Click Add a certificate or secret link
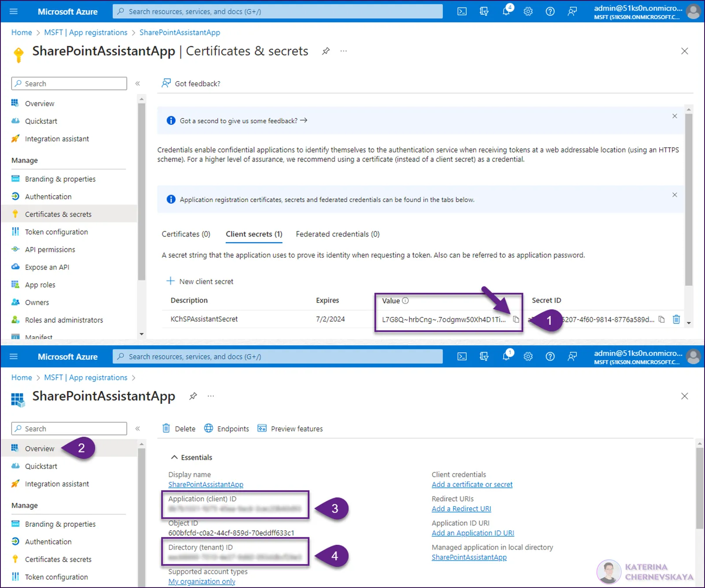 (x=472, y=484)
